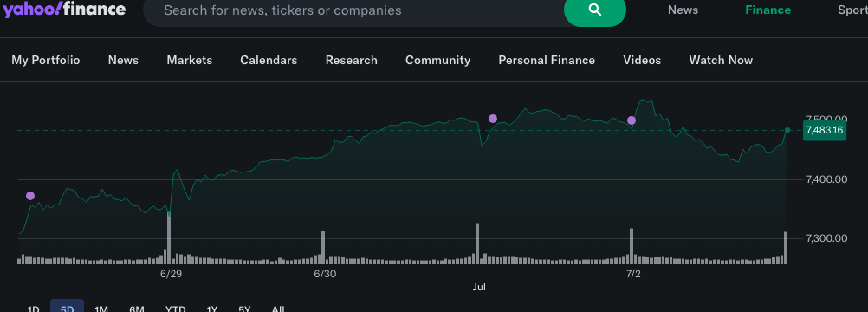Click the 6/29 date label
This screenshot has height=312, width=868.
[171, 274]
